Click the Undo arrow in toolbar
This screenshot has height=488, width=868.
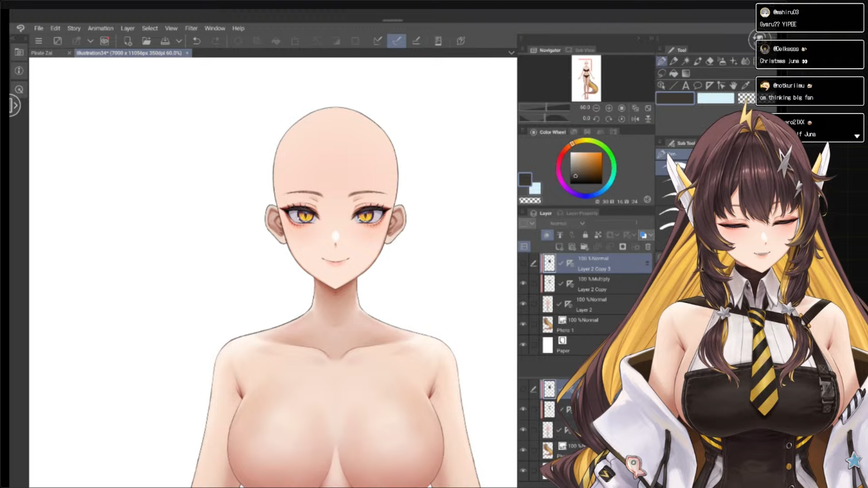[196, 41]
